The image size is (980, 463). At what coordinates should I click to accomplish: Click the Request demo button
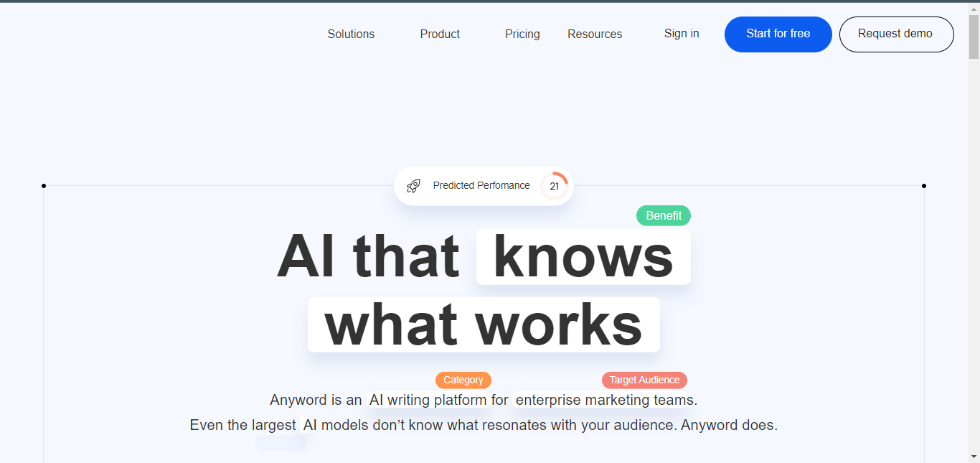point(897,34)
